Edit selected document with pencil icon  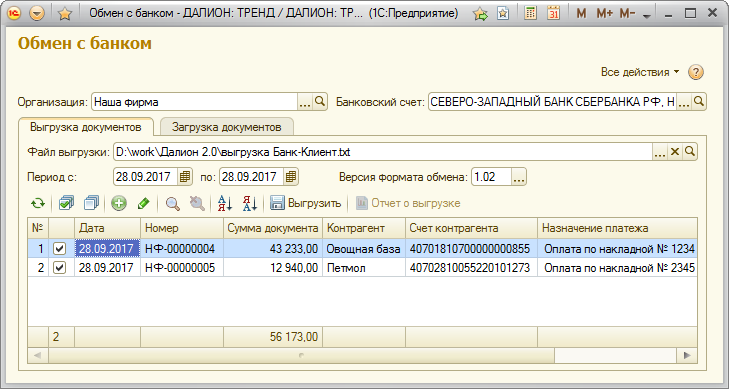tap(144, 203)
